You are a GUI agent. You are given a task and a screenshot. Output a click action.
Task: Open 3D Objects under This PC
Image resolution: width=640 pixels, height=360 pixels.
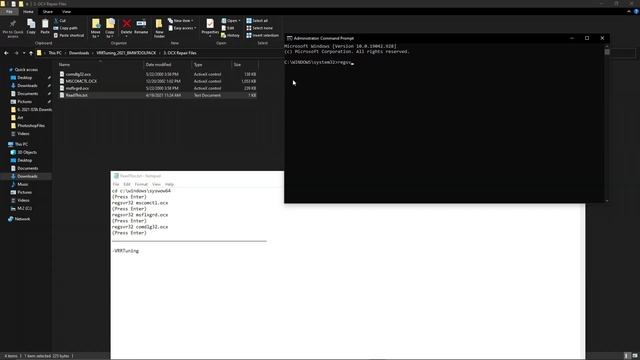(27, 152)
